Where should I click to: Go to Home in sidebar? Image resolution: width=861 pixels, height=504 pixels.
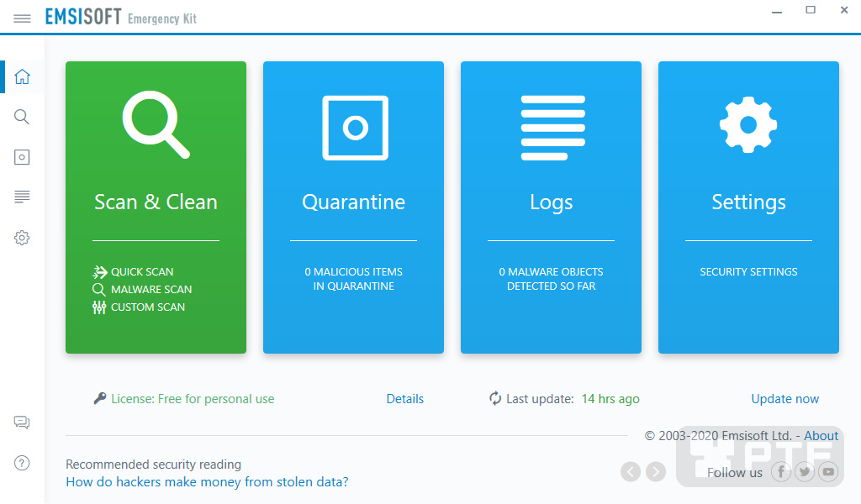pos(22,76)
